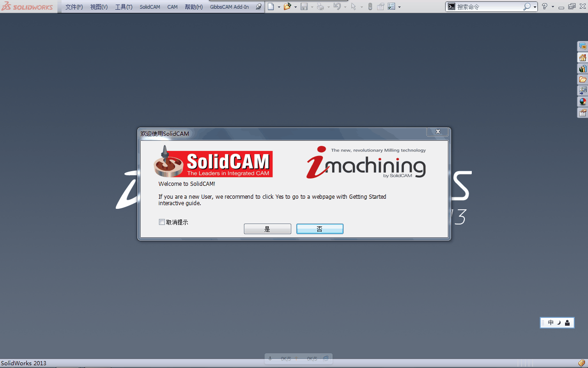Open the CAM menu
Screen dimensions: 588x368
(x=172, y=7)
